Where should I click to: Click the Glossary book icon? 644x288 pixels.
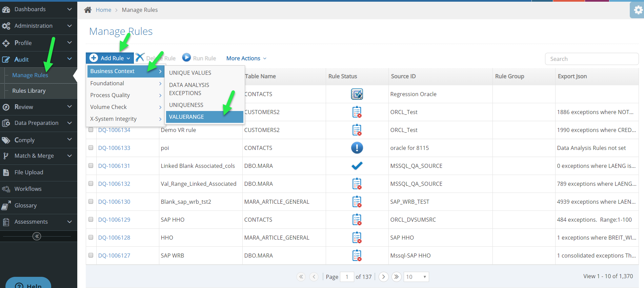point(6,206)
